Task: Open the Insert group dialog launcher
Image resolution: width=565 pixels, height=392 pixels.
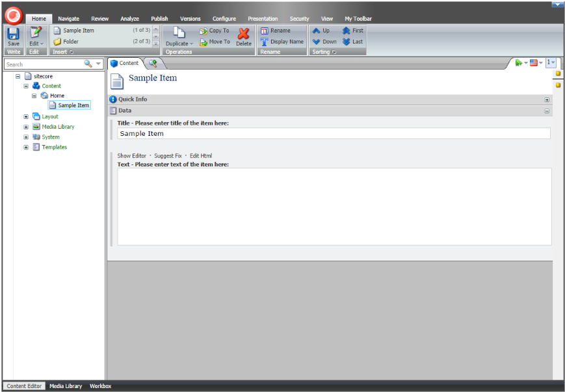Action: [x=72, y=52]
